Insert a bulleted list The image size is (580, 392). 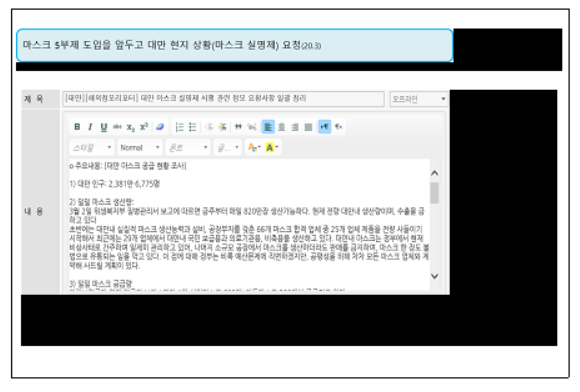coord(192,127)
